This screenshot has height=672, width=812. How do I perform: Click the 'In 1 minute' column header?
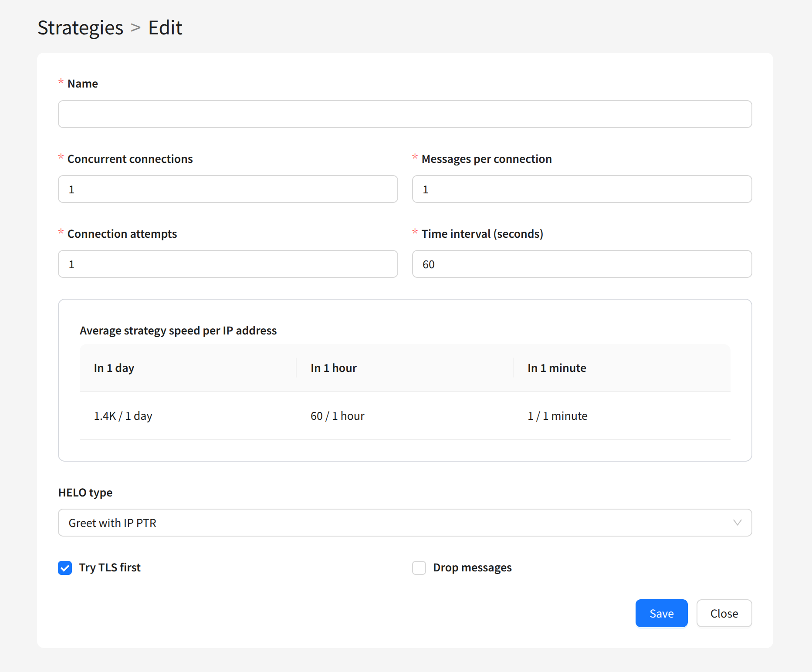click(557, 368)
